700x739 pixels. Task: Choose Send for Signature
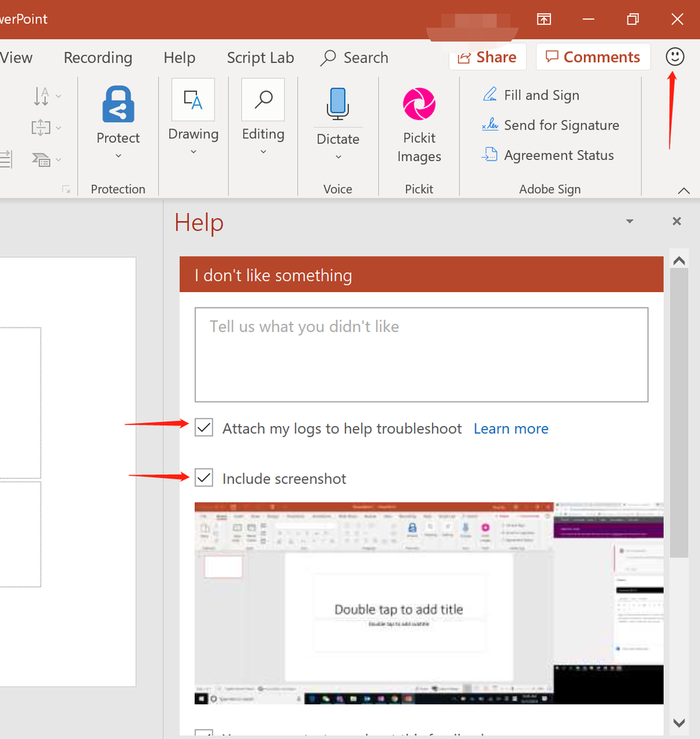click(x=551, y=125)
